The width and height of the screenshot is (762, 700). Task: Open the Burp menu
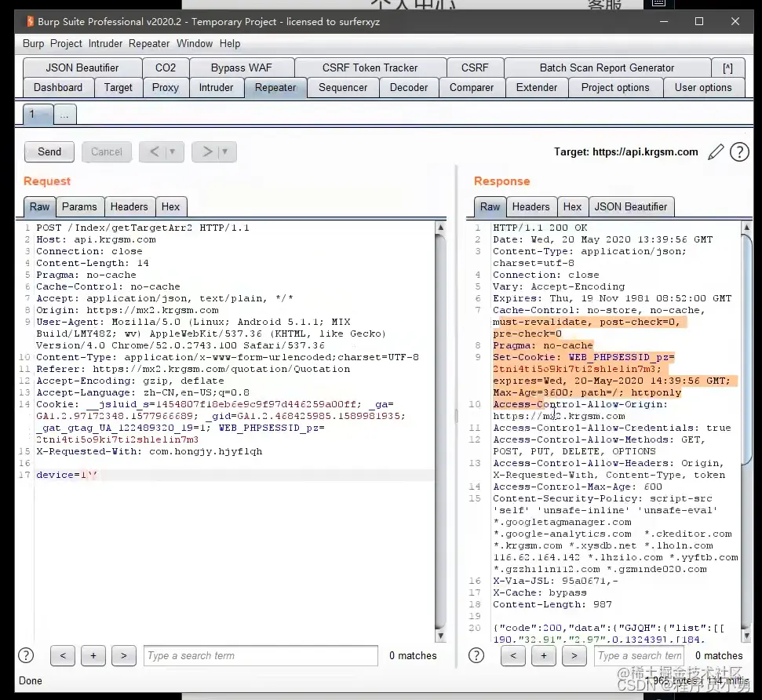[34, 44]
